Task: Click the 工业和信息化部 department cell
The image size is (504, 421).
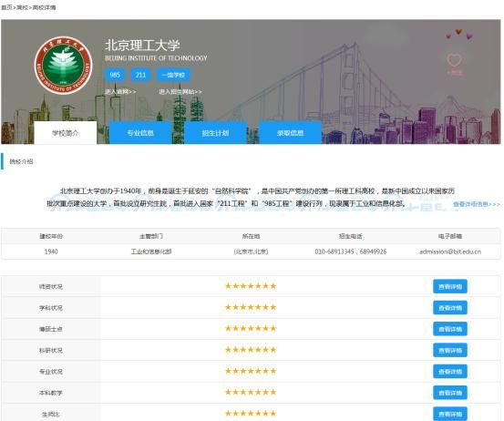Action: 151,252
